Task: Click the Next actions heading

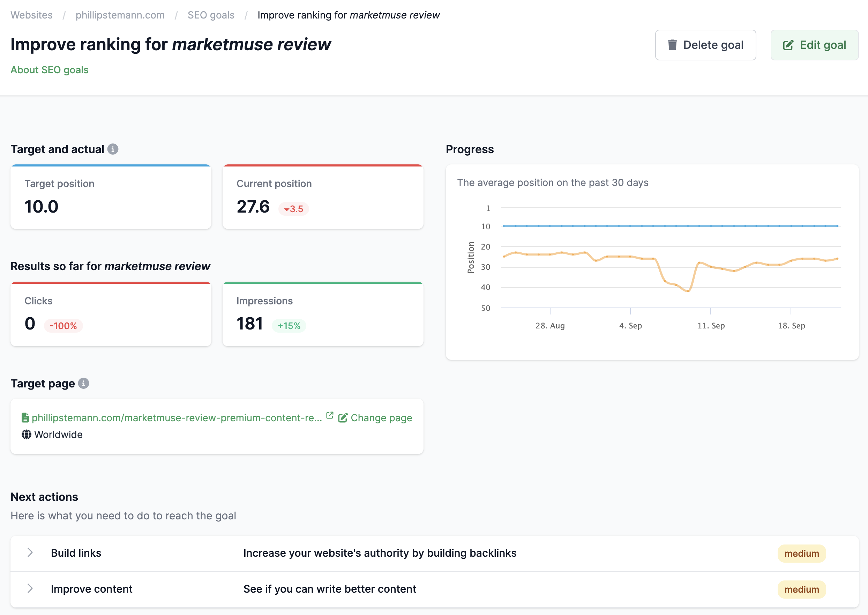Action: click(x=44, y=497)
